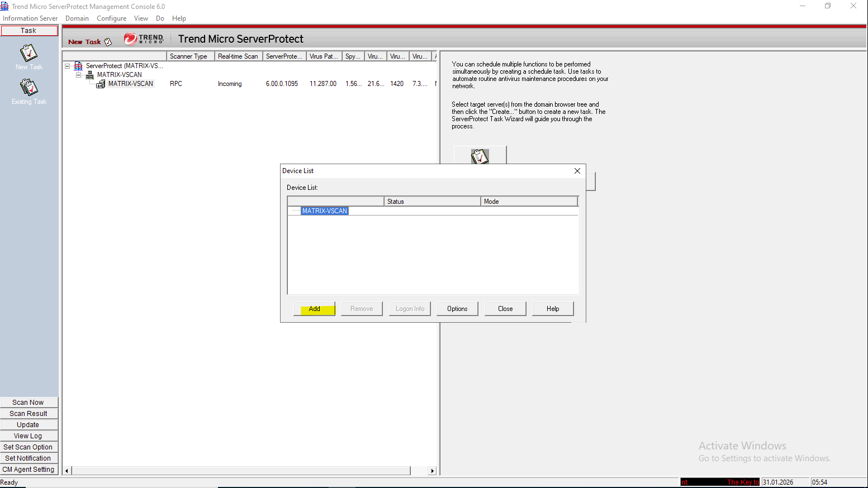Screen dimensions: 868x488
Task: Open the New Task sidebar icon
Action: tap(29, 54)
